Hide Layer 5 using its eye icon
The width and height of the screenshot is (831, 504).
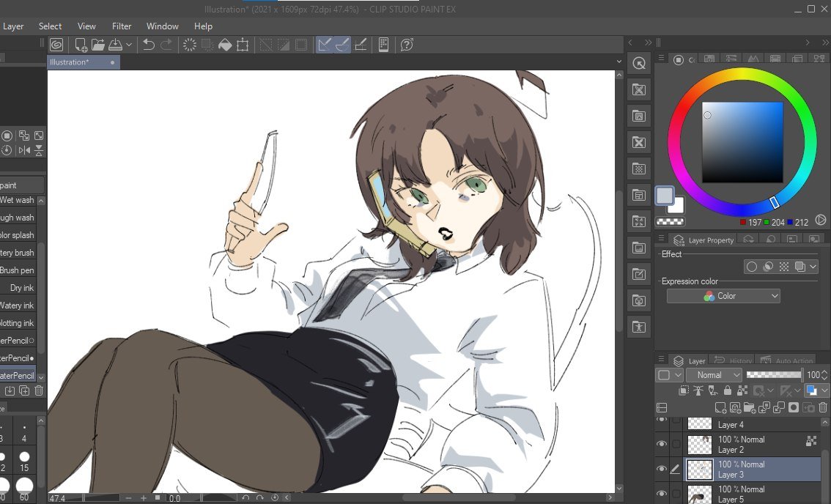(662, 494)
